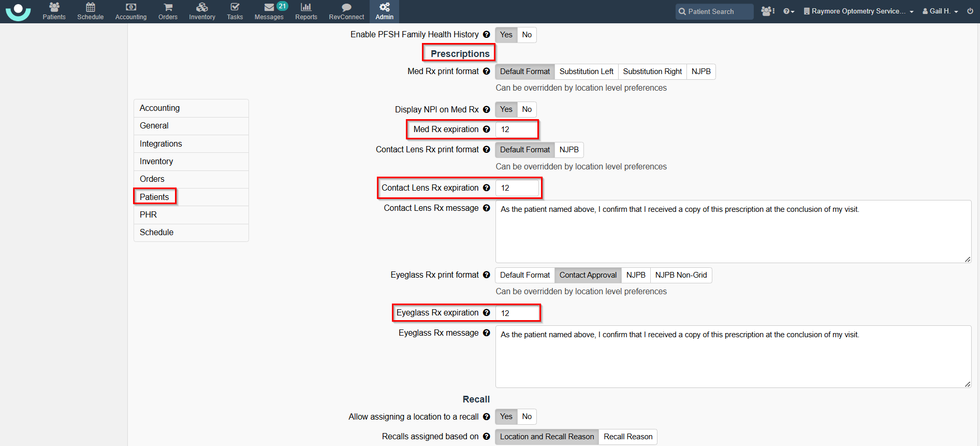Open Integrations in the admin sidebar
This screenshot has width=980, height=446.
coord(160,143)
